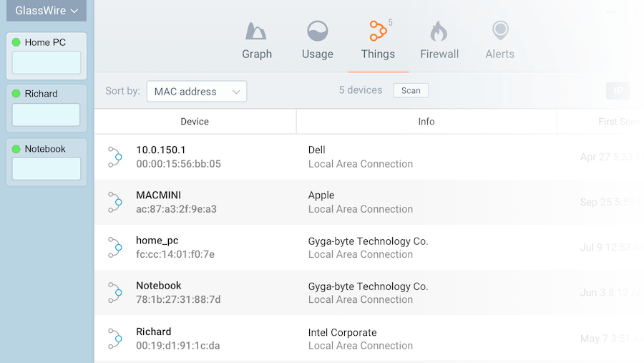
Task: Click the network icon beside MACMINI
Action: pyautogui.click(x=115, y=202)
